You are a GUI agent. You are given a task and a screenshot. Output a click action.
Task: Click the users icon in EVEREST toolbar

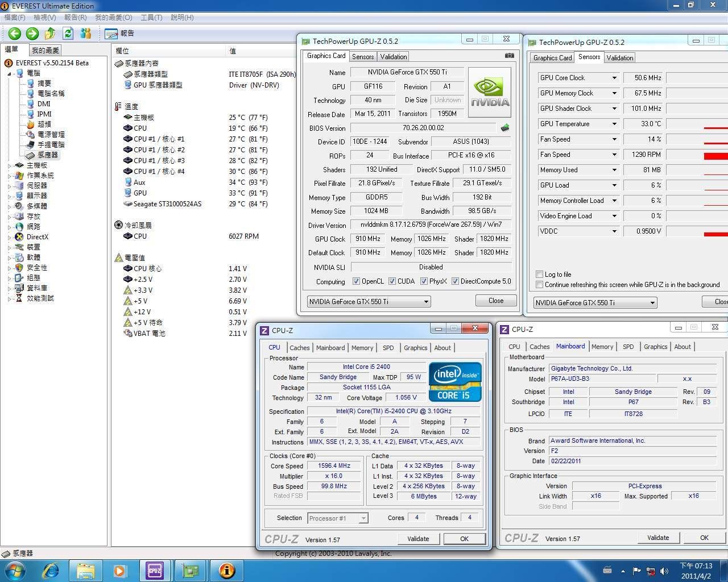tap(86, 34)
